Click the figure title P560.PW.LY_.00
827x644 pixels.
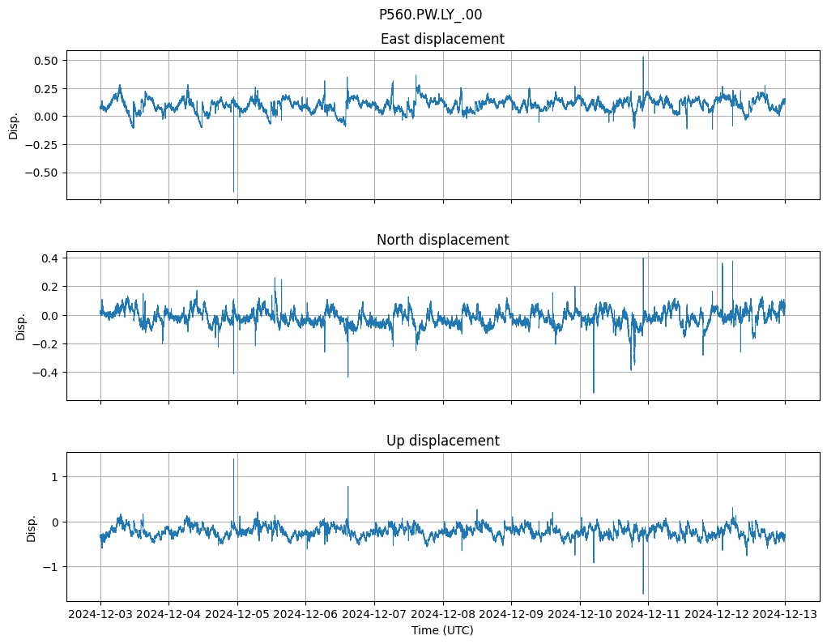coord(430,15)
